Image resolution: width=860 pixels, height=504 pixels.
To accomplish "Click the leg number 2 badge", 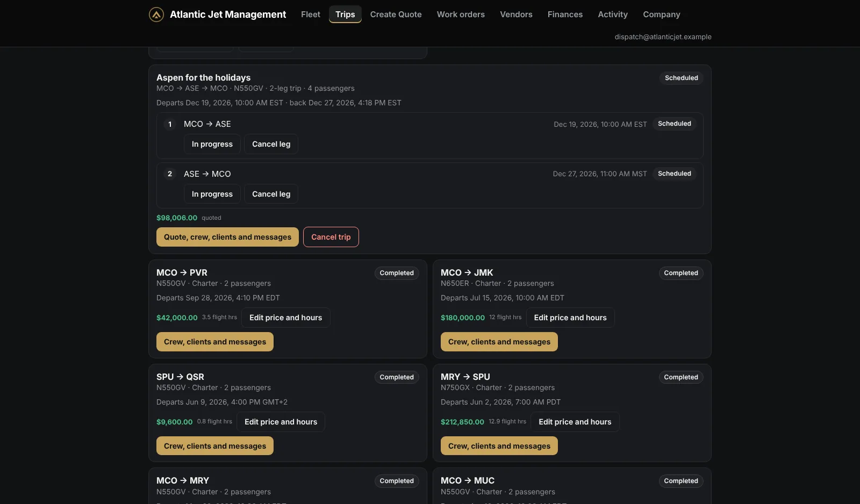I will (x=170, y=174).
